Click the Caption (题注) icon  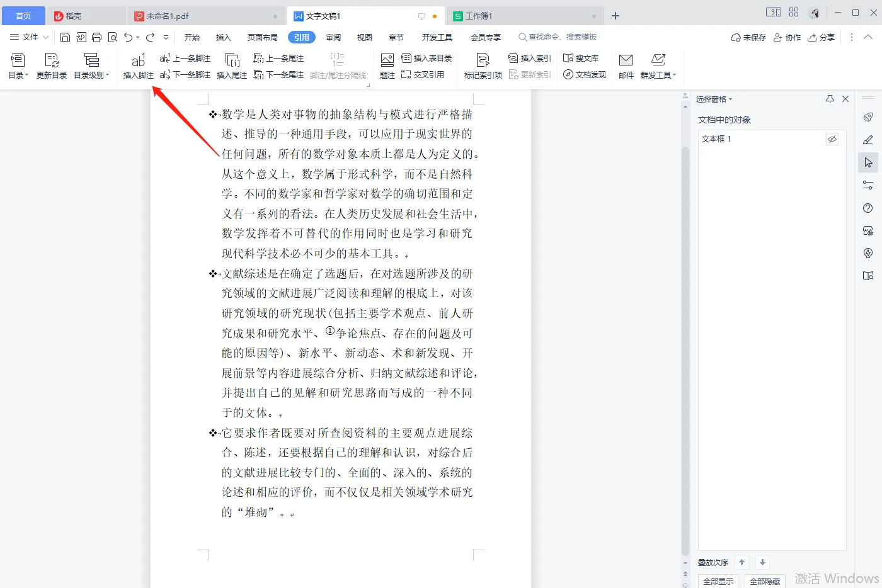[387, 61]
